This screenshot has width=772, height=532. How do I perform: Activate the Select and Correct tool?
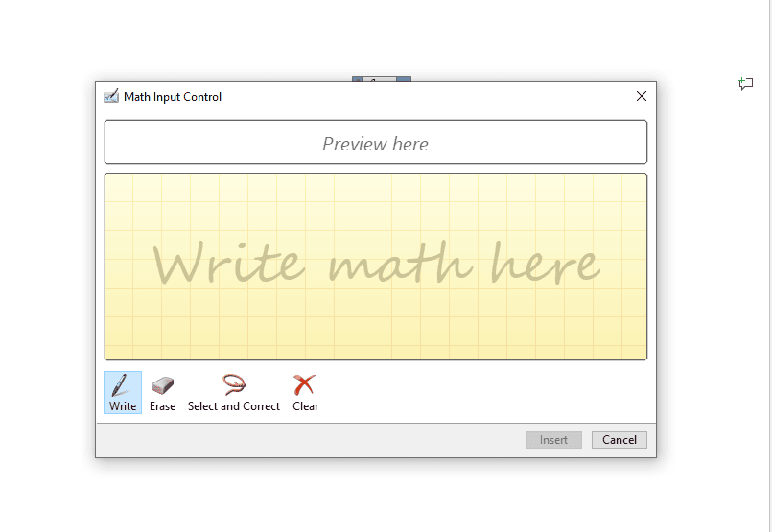(234, 392)
